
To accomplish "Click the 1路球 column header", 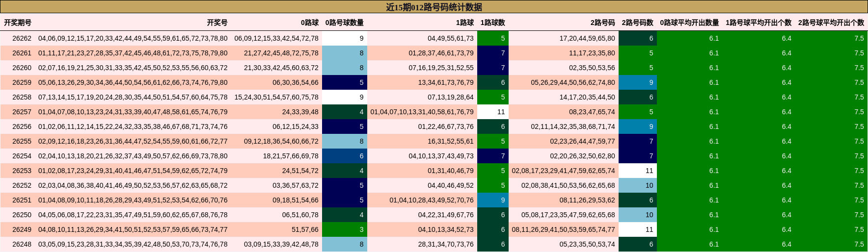I will click(x=465, y=23).
